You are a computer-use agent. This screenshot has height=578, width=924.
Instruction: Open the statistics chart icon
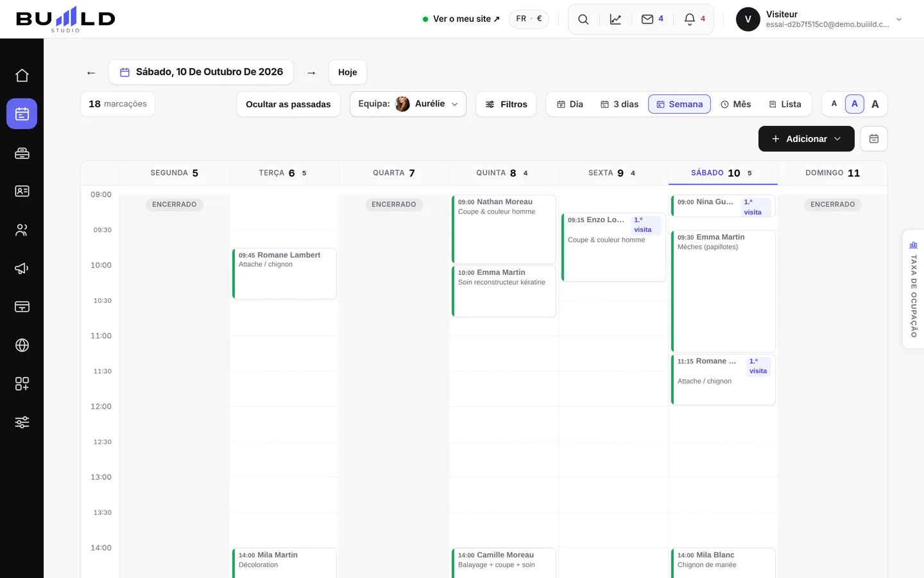click(x=615, y=19)
